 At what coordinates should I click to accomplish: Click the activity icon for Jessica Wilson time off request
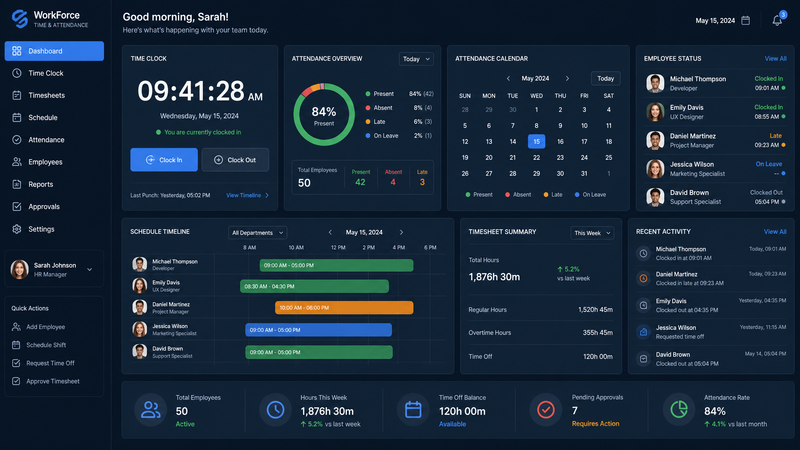tap(643, 332)
